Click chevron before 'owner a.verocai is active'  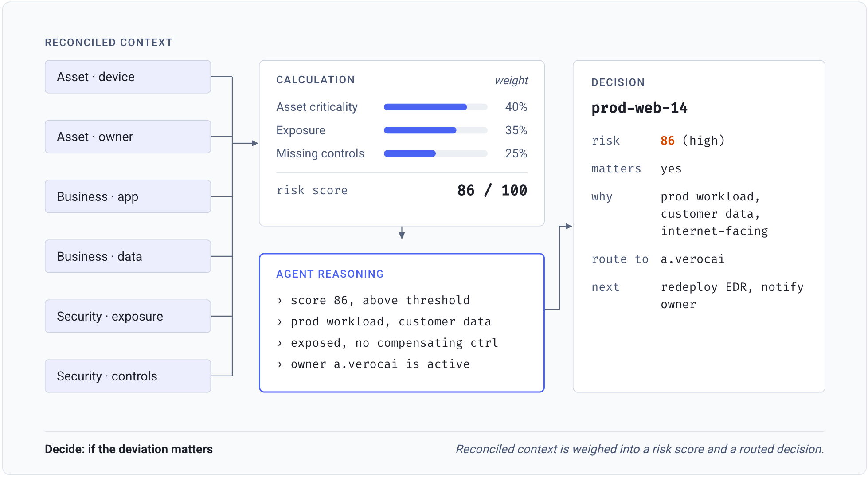coord(280,364)
